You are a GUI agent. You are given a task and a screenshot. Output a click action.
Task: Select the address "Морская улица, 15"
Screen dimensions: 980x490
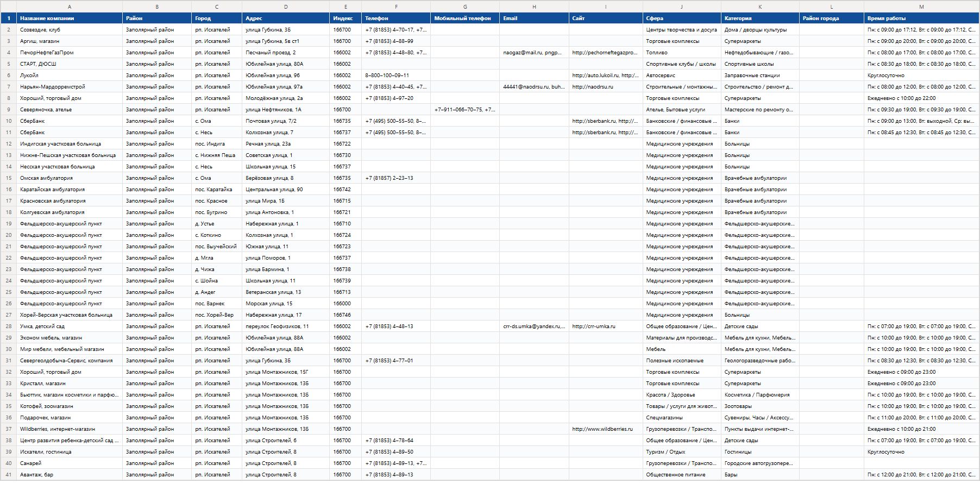tap(286, 304)
